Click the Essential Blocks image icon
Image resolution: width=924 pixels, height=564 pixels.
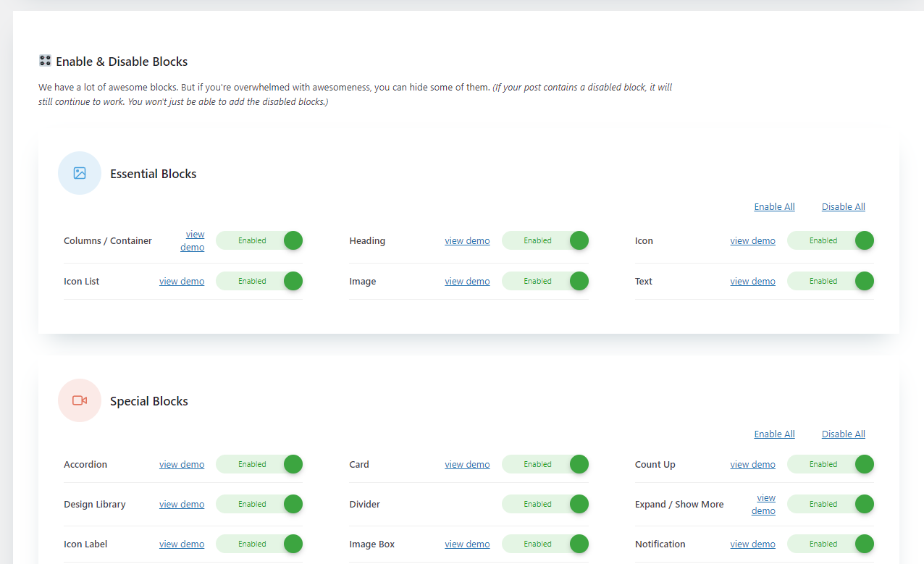click(x=80, y=173)
